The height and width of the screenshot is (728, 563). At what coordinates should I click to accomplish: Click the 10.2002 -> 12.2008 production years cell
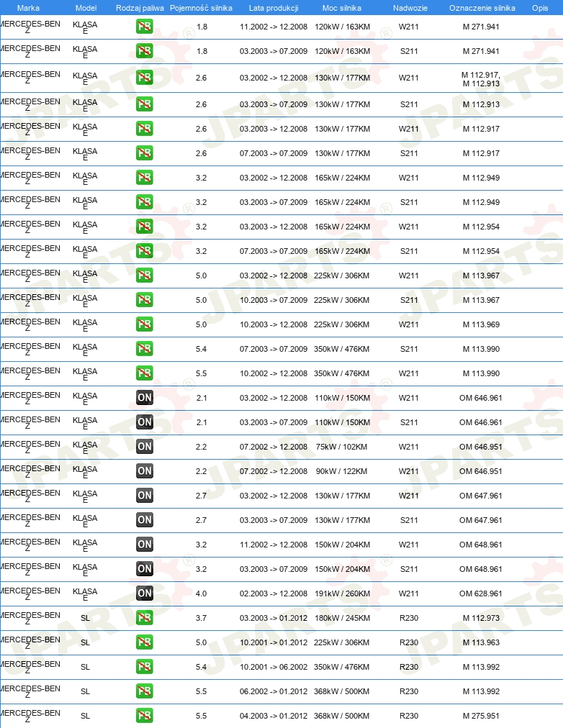274,373
